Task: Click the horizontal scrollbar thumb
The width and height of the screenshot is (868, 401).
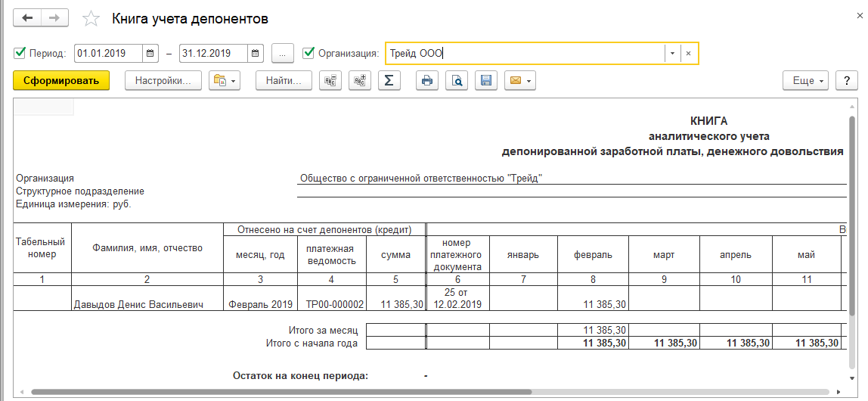Action: (x=281, y=392)
